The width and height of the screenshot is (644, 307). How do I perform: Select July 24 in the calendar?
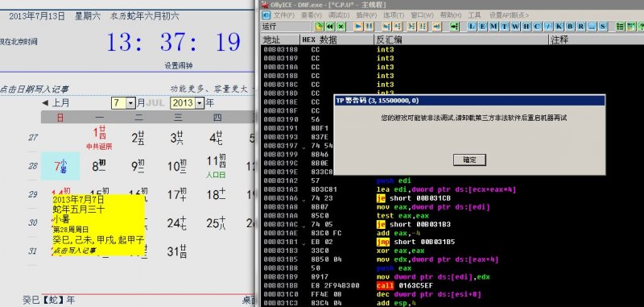point(177,222)
